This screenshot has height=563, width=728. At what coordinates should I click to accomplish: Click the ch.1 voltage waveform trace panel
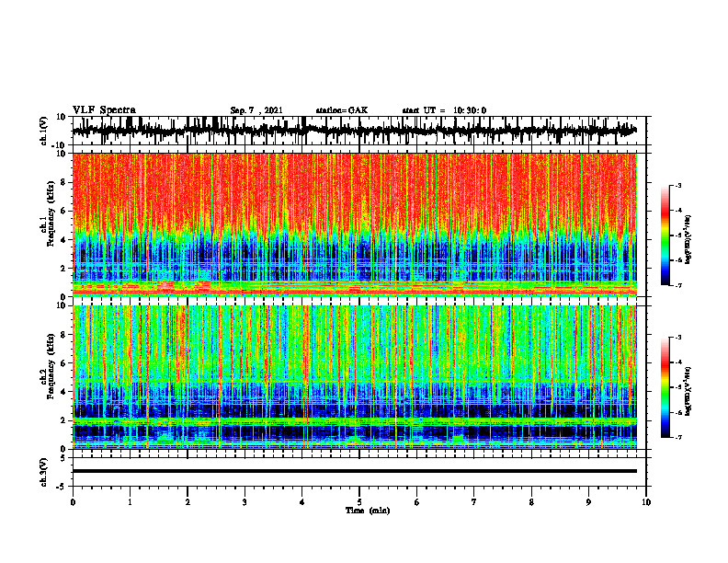(359, 131)
